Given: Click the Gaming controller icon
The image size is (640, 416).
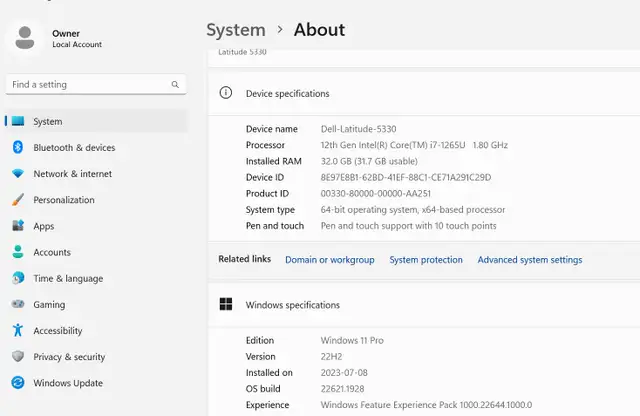Looking at the screenshot, I should (18, 304).
